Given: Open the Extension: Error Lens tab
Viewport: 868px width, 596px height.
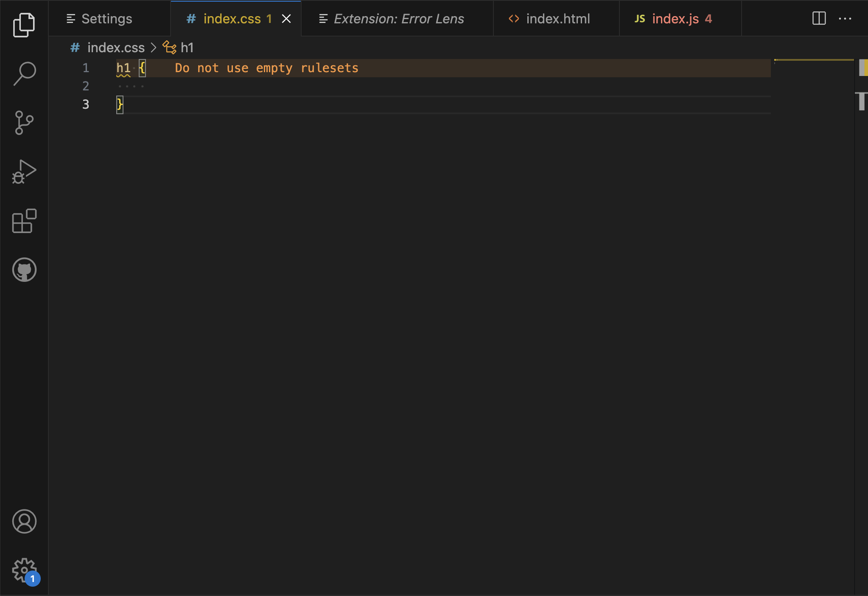Looking at the screenshot, I should point(398,19).
